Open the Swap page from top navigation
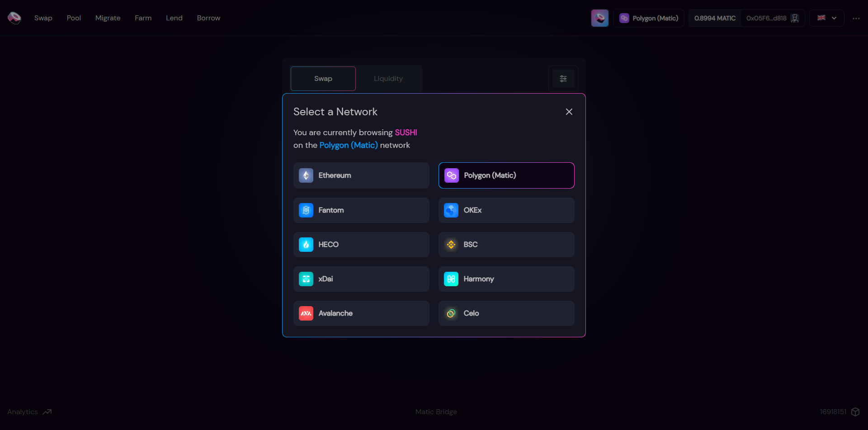Screen dimensions: 868x430 [x=43, y=18]
